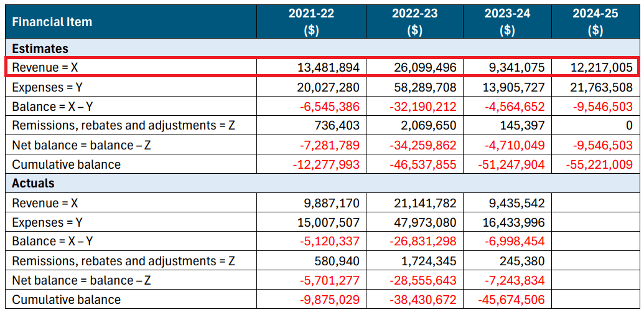The width and height of the screenshot is (644, 312).
Task: Click the zero remissions cell for 2024-25
Action: click(x=628, y=126)
